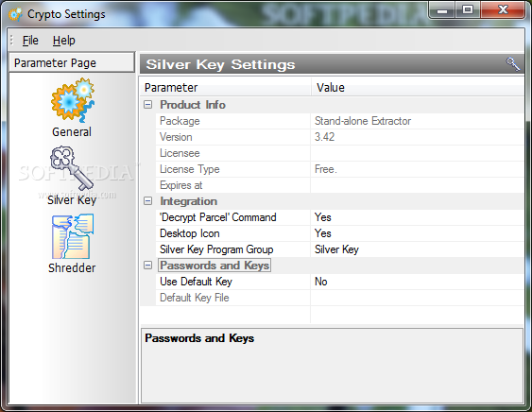Click the Crypto Settings title bar gear icon
This screenshot has height=412, width=532.
click(15, 14)
